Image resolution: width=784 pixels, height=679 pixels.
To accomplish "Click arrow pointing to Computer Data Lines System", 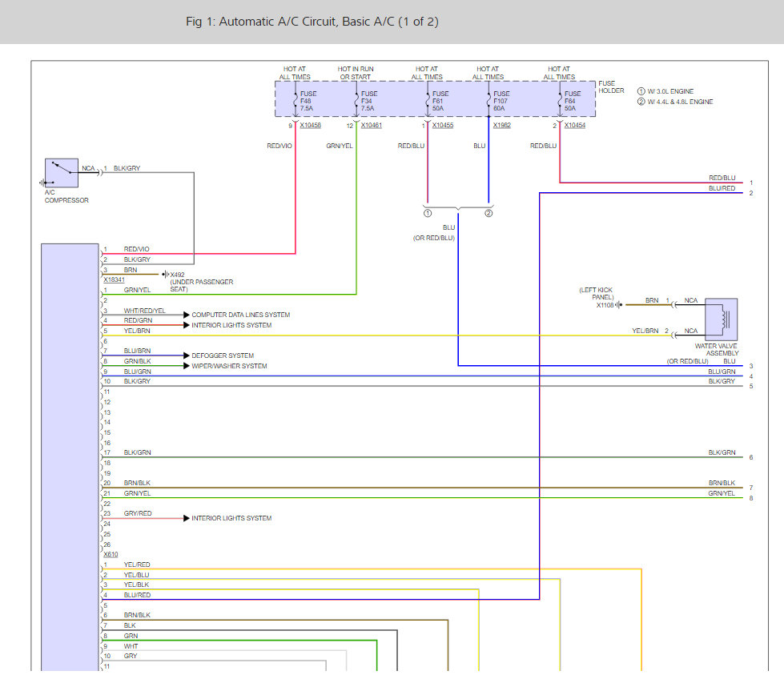I will pos(187,315).
